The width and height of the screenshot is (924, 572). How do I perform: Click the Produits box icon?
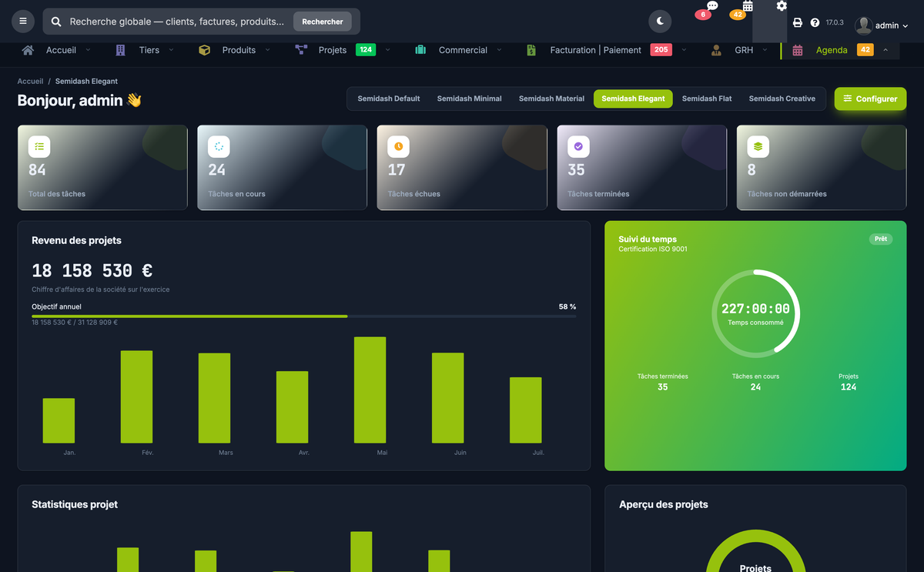point(204,50)
